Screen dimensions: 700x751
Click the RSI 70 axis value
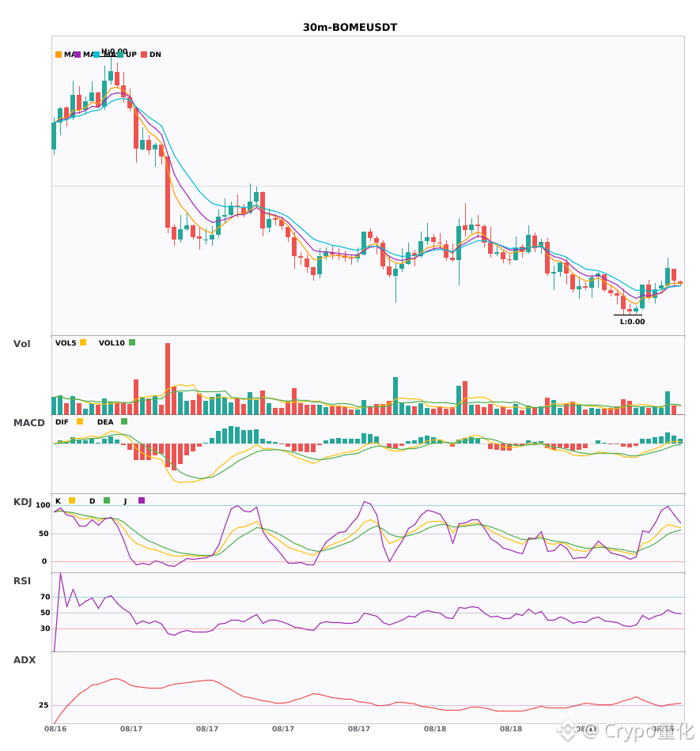[45, 597]
